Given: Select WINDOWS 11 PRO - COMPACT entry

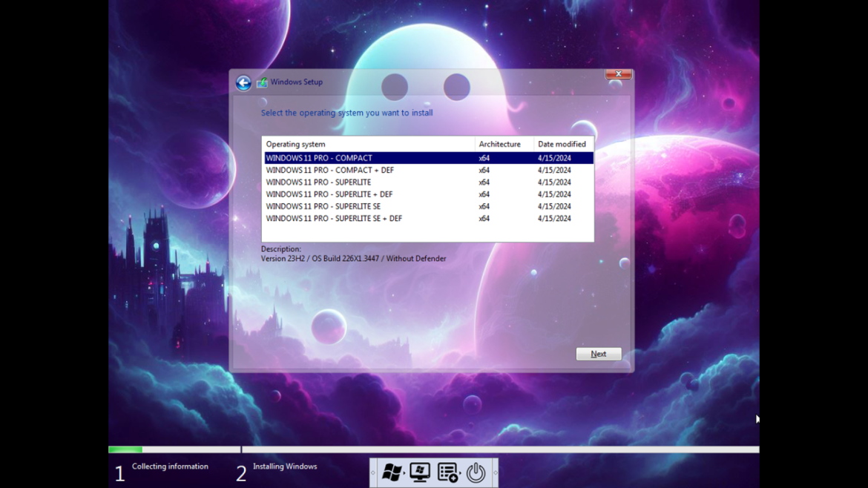Looking at the screenshot, I should pos(319,158).
